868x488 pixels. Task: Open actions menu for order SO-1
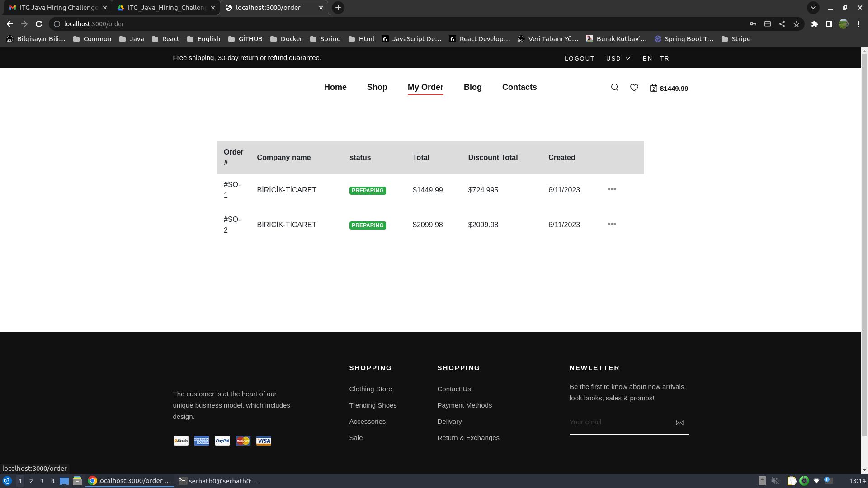(612, 189)
